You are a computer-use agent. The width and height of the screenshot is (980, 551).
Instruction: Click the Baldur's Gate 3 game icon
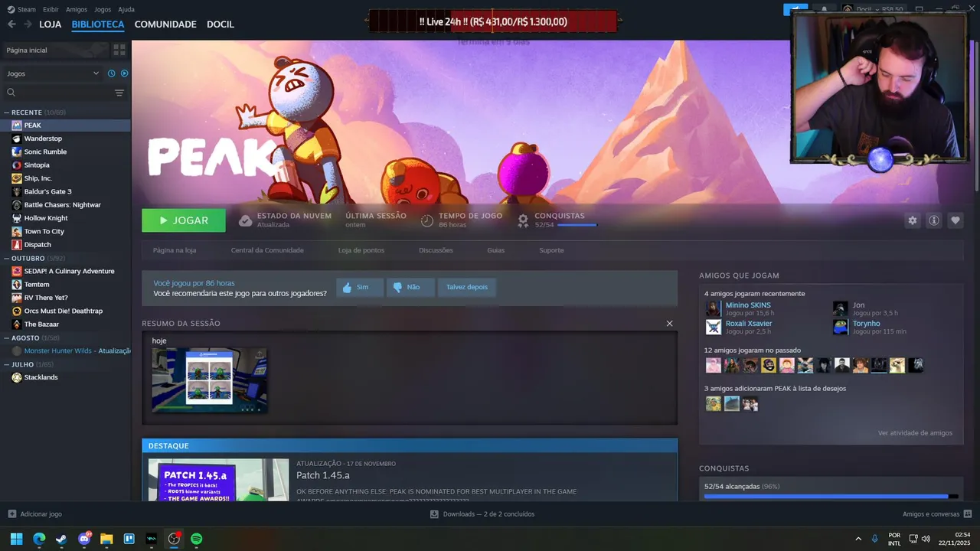point(17,191)
